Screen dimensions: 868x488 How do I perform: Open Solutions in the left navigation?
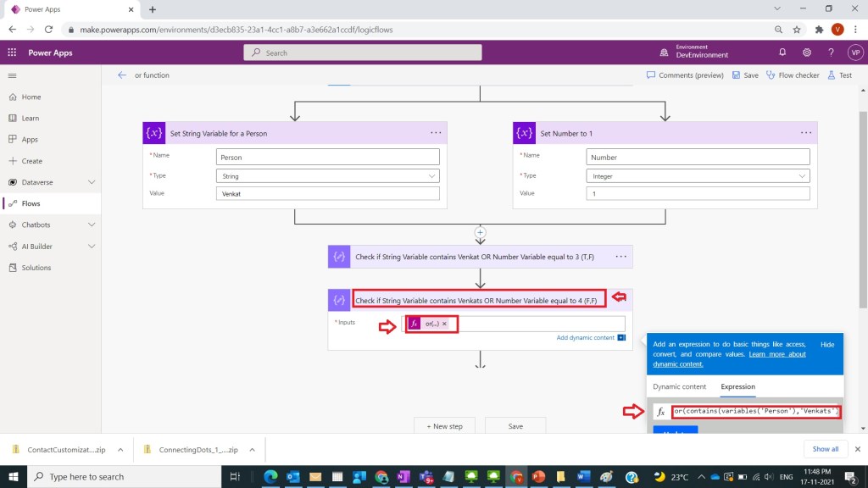click(36, 268)
